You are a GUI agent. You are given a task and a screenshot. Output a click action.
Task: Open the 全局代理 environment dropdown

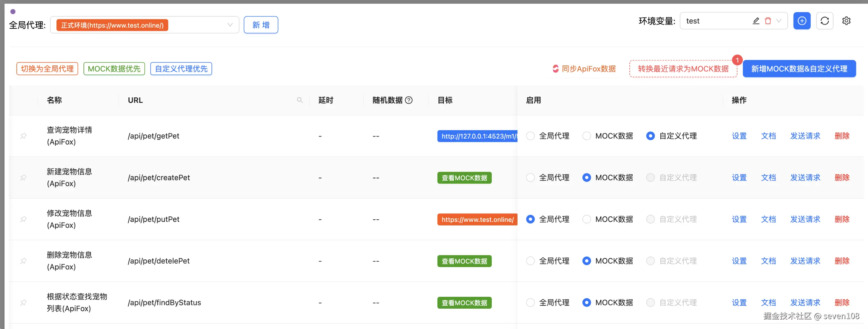pos(230,25)
